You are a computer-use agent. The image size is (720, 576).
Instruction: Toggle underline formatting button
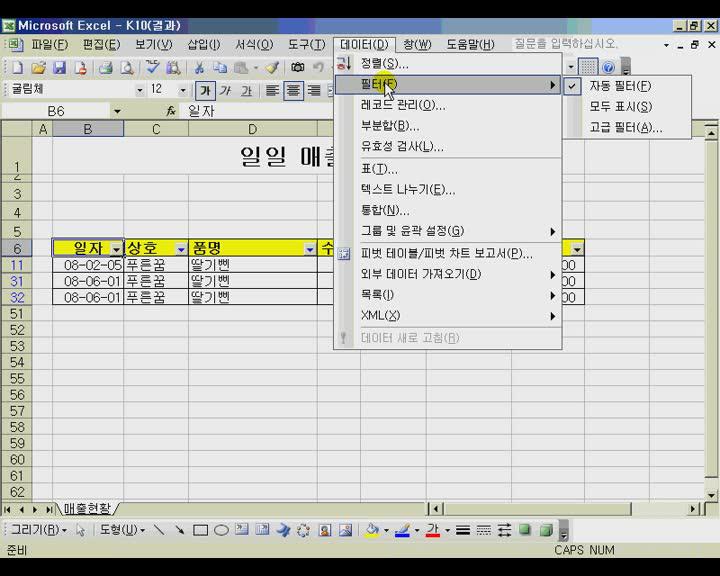tap(247, 90)
